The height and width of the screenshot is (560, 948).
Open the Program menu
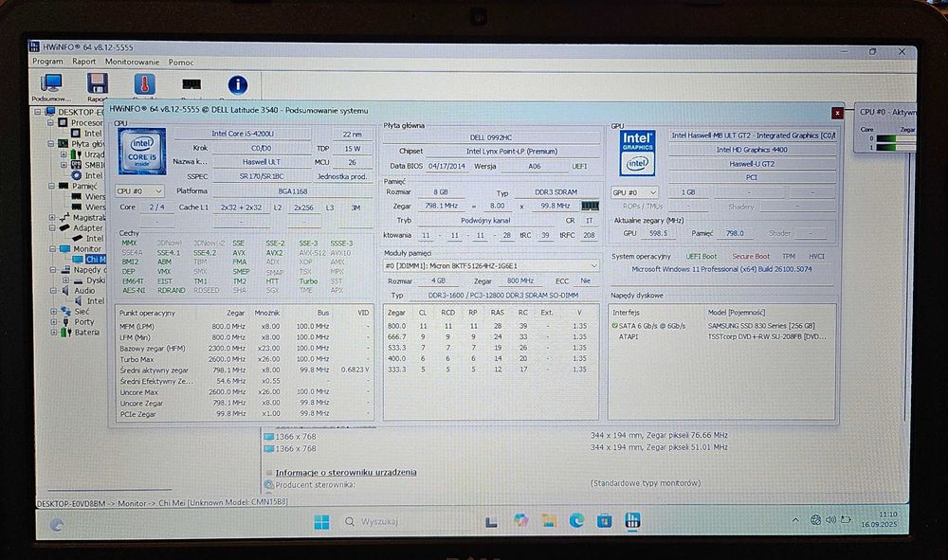pos(47,62)
